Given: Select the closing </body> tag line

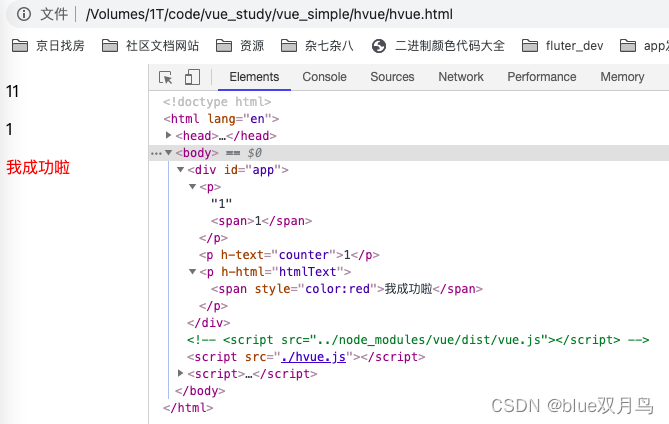Looking at the screenshot, I should point(200,391).
